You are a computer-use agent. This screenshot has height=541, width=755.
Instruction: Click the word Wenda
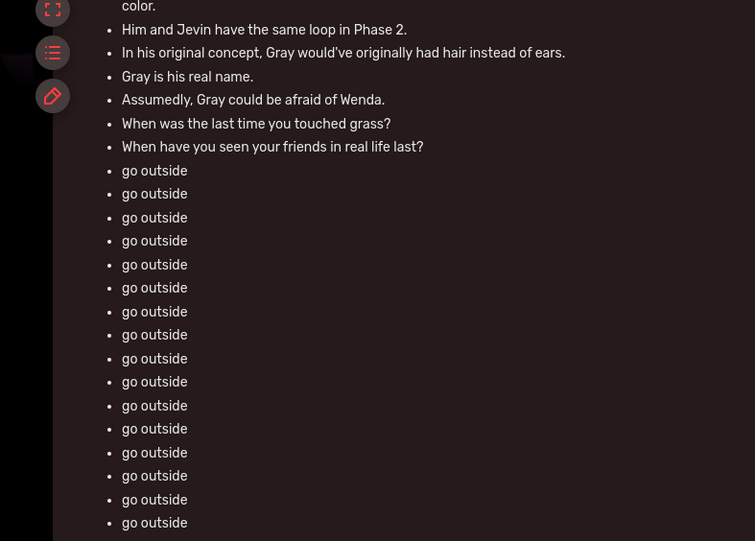[x=362, y=100]
